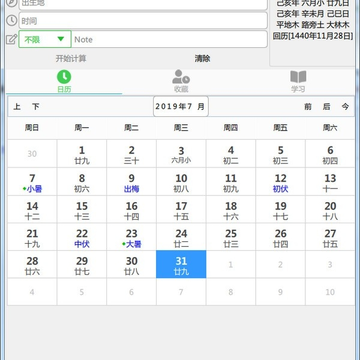Click the open book study icon
Image resolution: width=360 pixels, height=360 pixels.
(x=298, y=77)
